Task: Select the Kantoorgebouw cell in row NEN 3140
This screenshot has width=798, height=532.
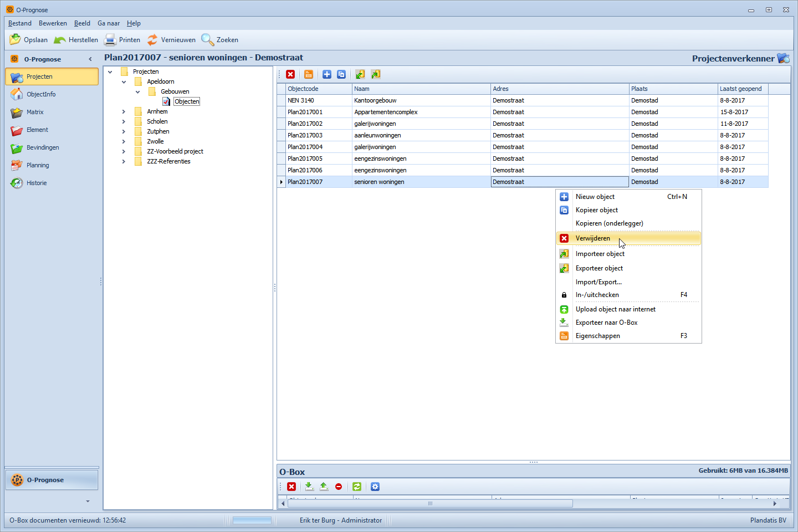Action: pyautogui.click(x=421, y=100)
